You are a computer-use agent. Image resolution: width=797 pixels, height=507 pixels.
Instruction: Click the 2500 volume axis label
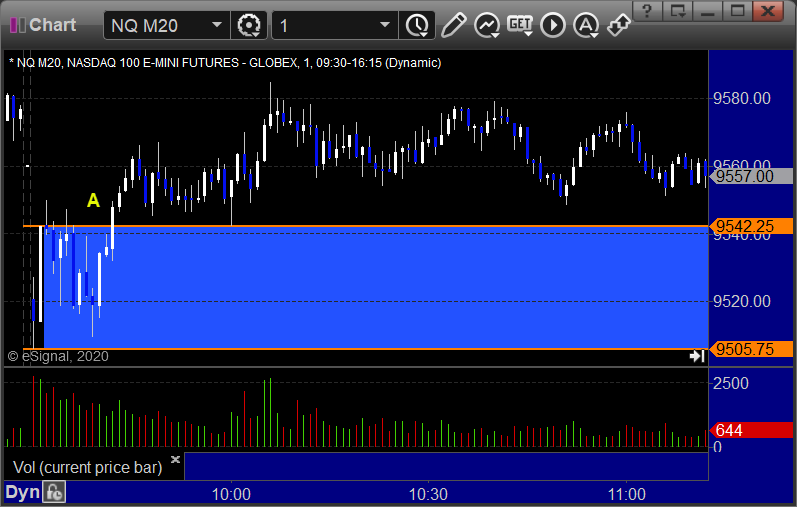click(731, 383)
